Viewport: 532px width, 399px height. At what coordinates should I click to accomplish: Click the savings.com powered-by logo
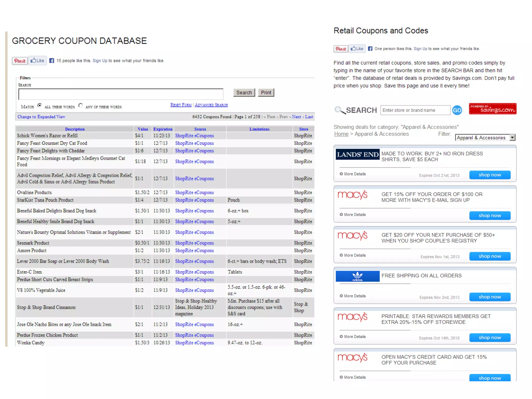click(x=493, y=109)
